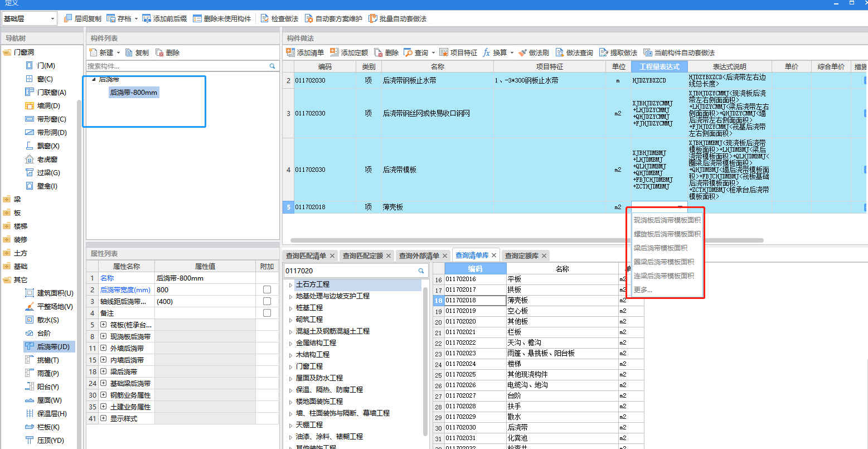Toggle 附加 checkbox for 备注 row
The image size is (868, 449).
(267, 313)
